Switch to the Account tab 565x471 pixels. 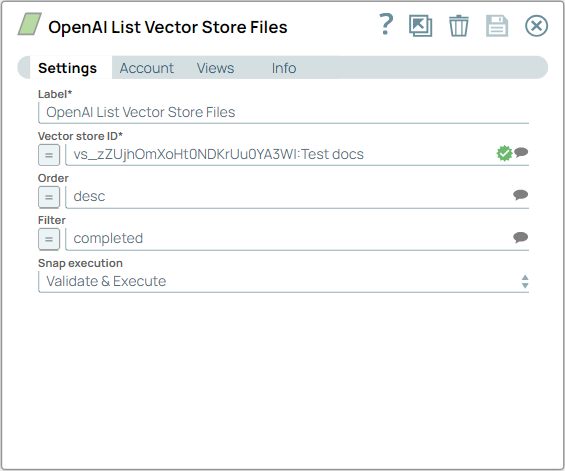pyautogui.click(x=147, y=68)
